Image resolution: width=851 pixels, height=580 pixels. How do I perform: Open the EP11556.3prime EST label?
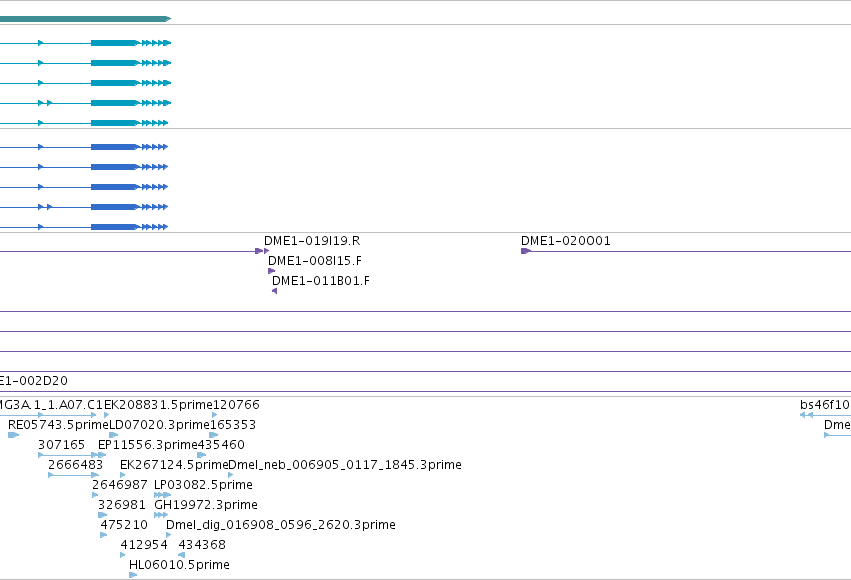148,445
